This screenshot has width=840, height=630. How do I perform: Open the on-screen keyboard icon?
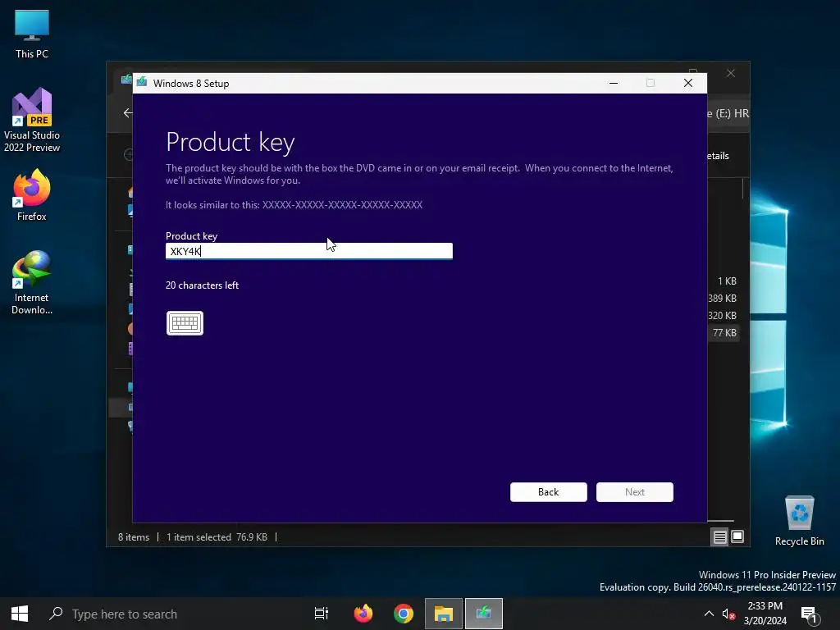(x=185, y=323)
